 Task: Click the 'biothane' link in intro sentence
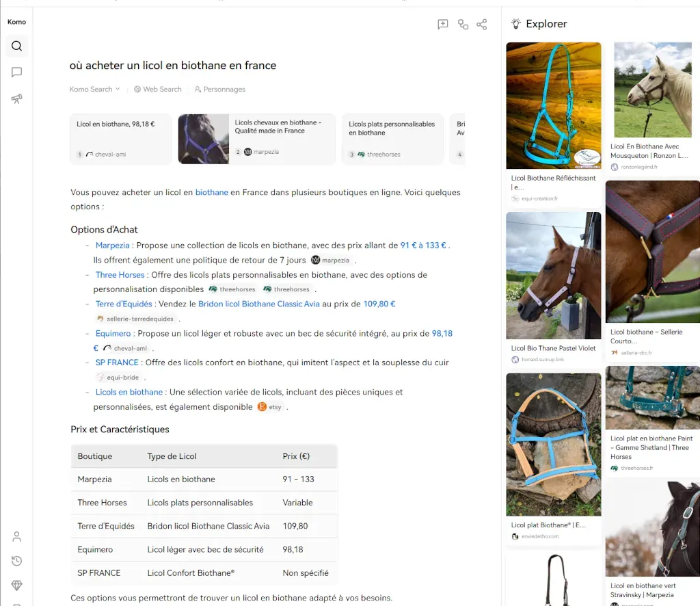tap(212, 192)
